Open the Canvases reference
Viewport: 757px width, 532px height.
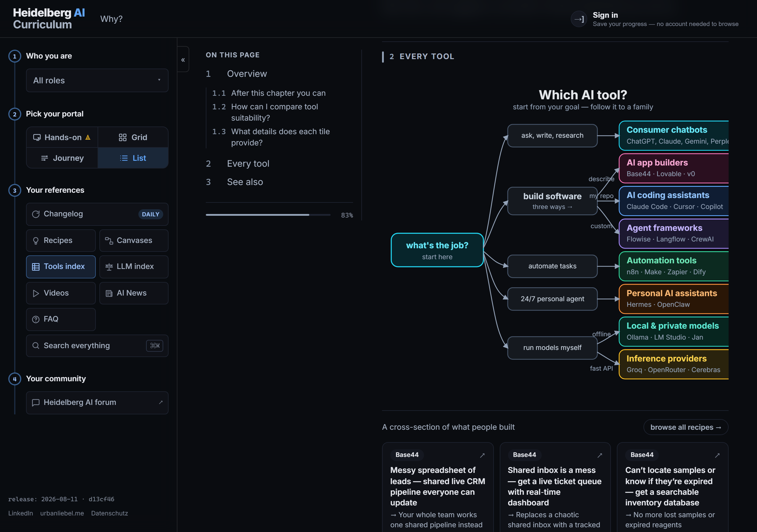point(134,241)
